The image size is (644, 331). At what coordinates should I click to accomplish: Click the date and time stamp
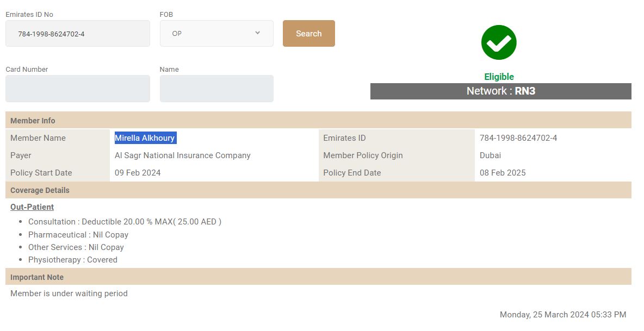coord(562,315)
